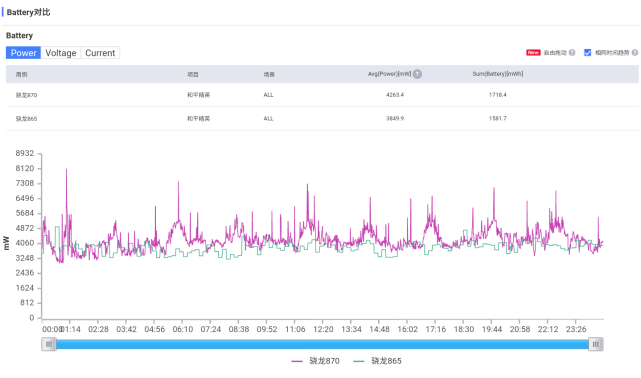Grab left handle of time range slider

pos(49,344)
